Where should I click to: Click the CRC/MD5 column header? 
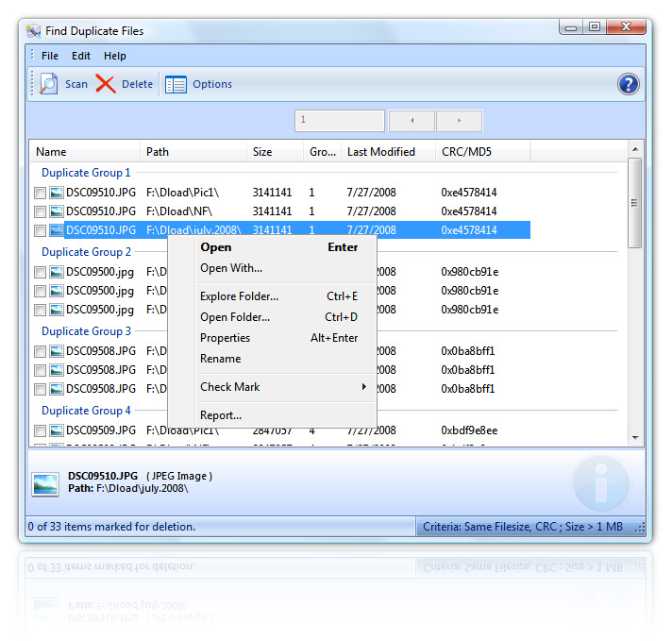pyautogui.click(x=466, y=152)
